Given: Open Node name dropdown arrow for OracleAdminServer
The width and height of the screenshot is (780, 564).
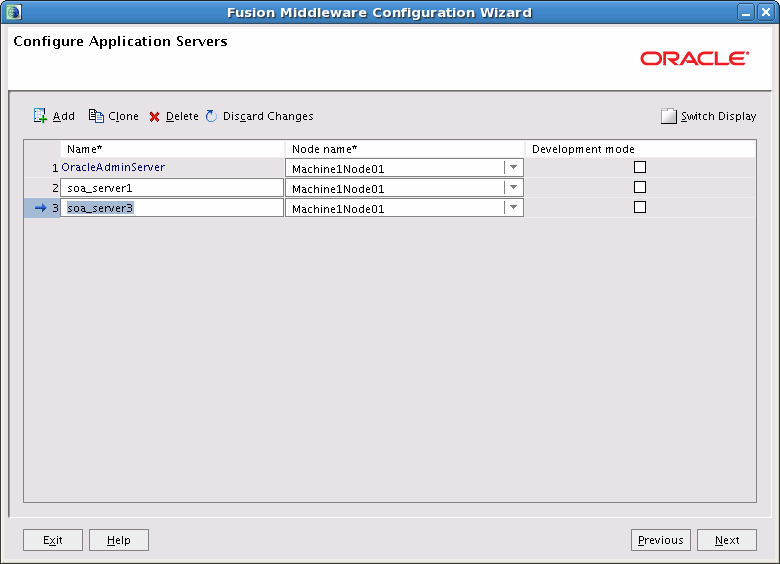Looking at the screenshot, I should pyautogui.click(x=513, y=168).
